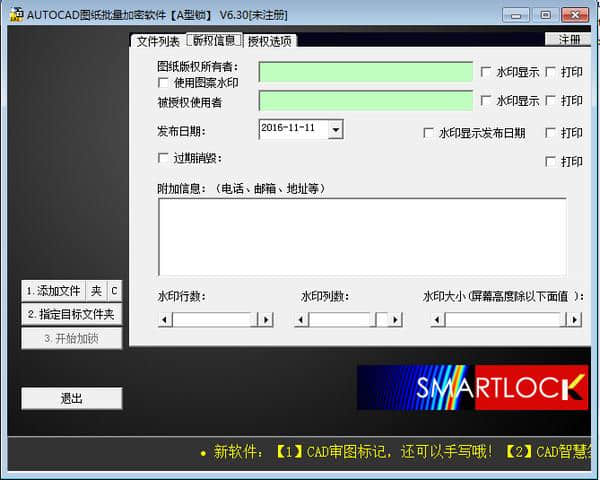600x480 pixels.
Task: Check 水印显示发布日期 option
Action: [x=429, y=133]
